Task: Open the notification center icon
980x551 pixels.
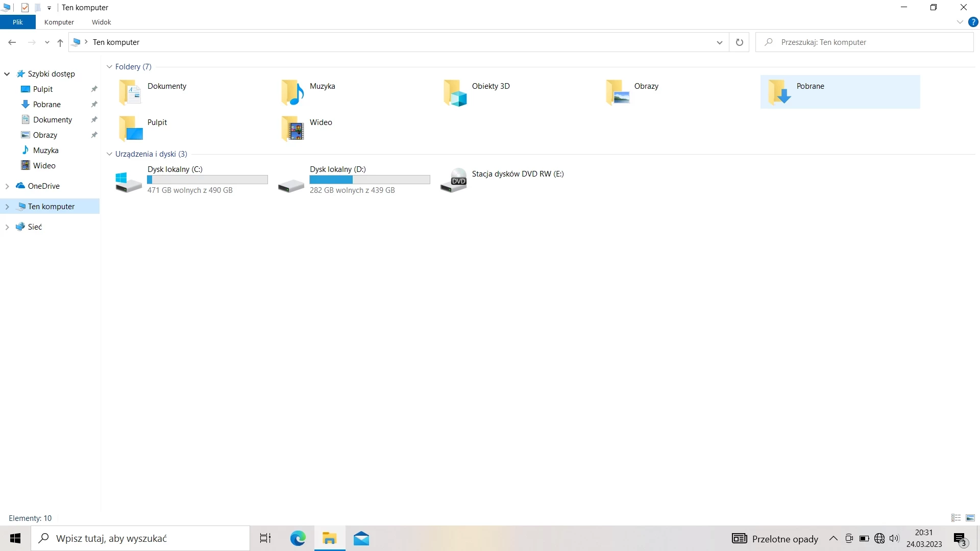Action: click(960, 539)
